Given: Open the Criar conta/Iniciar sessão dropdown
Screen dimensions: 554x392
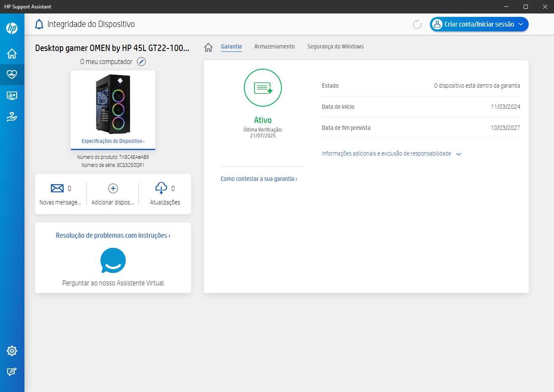Looking at the screenshot, I should point(479,24).
